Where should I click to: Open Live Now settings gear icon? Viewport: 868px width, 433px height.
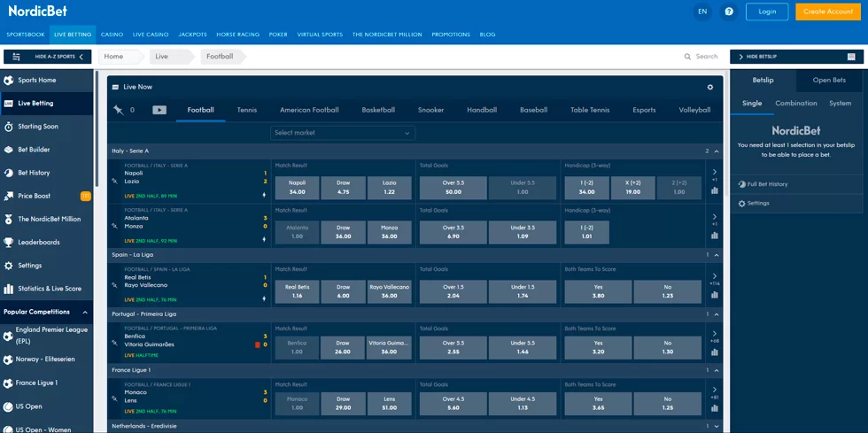pos(710,87)
